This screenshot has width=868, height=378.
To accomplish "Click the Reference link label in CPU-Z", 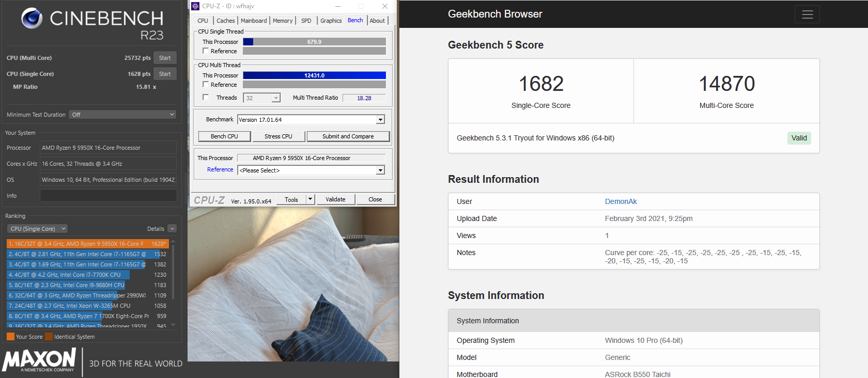I will (x=220, y=169).
